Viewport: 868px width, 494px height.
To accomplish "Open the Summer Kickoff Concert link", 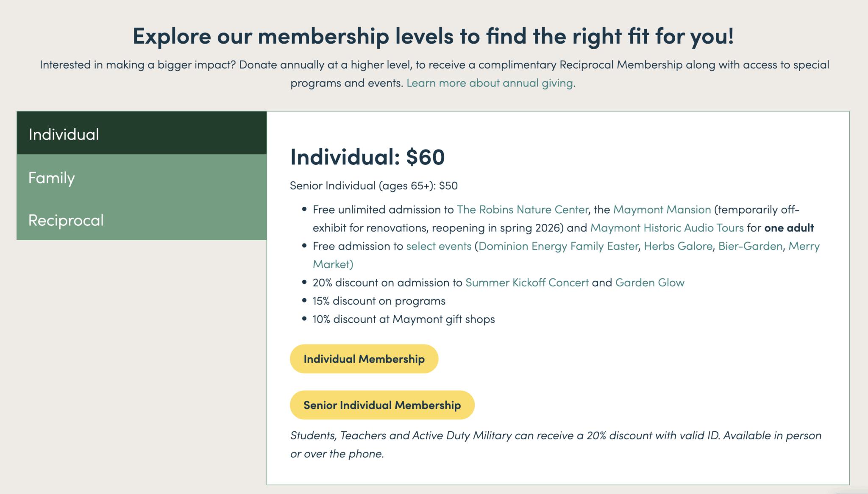I will (527, 283).
